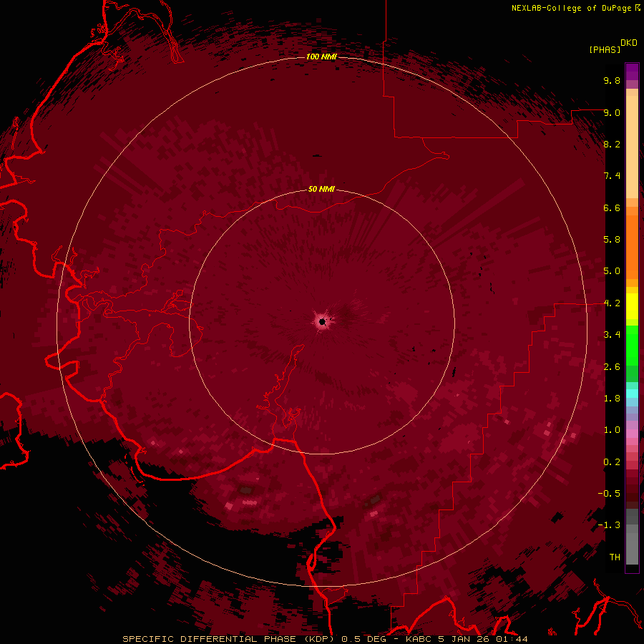Click the 50 NMI range ring label
644x644 pixels.
click(321, 190)
